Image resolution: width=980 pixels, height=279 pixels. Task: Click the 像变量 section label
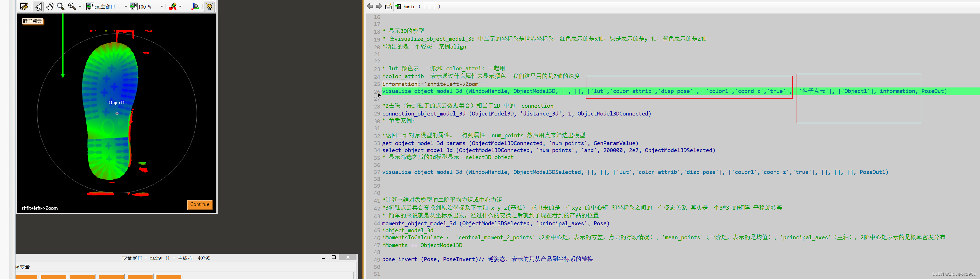23,268
